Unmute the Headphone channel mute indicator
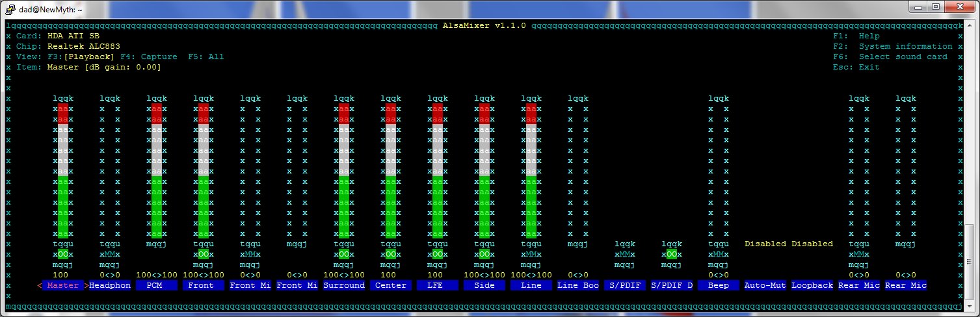The width and height of the screenshot is (980, 317). click(110, 254)
